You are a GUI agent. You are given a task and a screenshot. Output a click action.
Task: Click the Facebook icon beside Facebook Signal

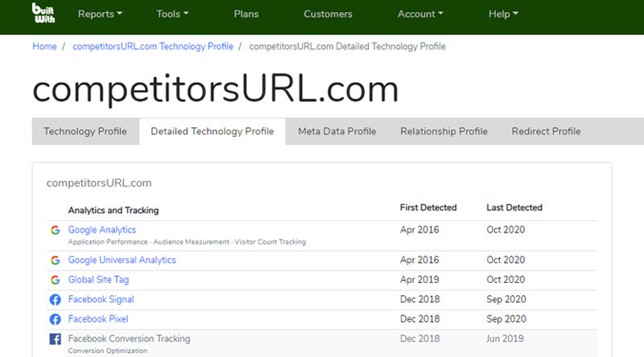[55, 300]
